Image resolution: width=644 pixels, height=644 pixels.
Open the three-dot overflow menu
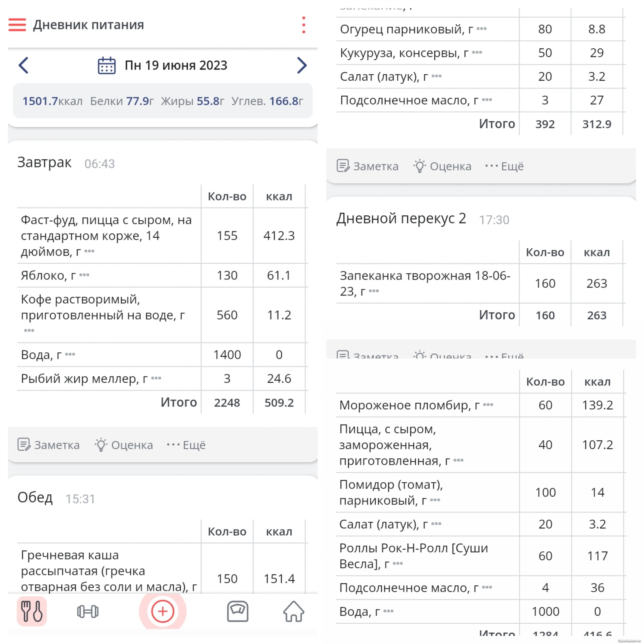pos(303,25)
